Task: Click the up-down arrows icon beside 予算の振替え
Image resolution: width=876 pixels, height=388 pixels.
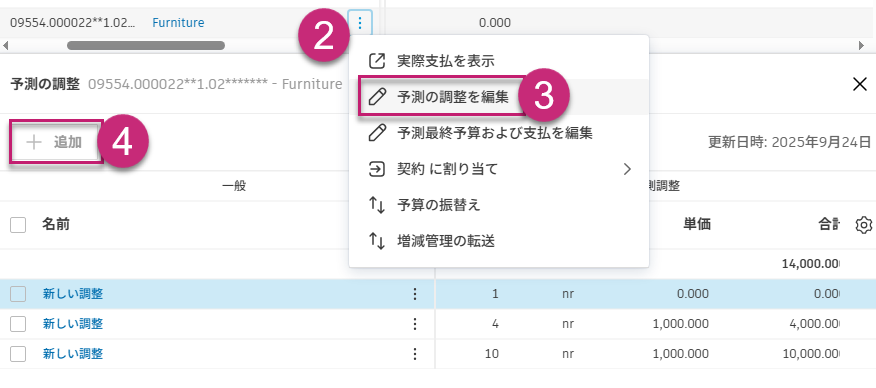Action: [378, 205]
